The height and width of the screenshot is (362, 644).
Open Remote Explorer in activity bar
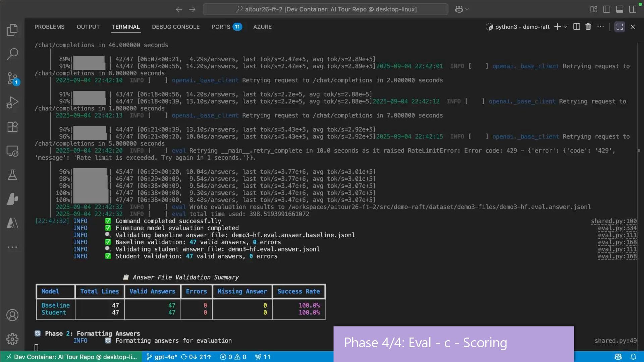click(x=12, y=151)
